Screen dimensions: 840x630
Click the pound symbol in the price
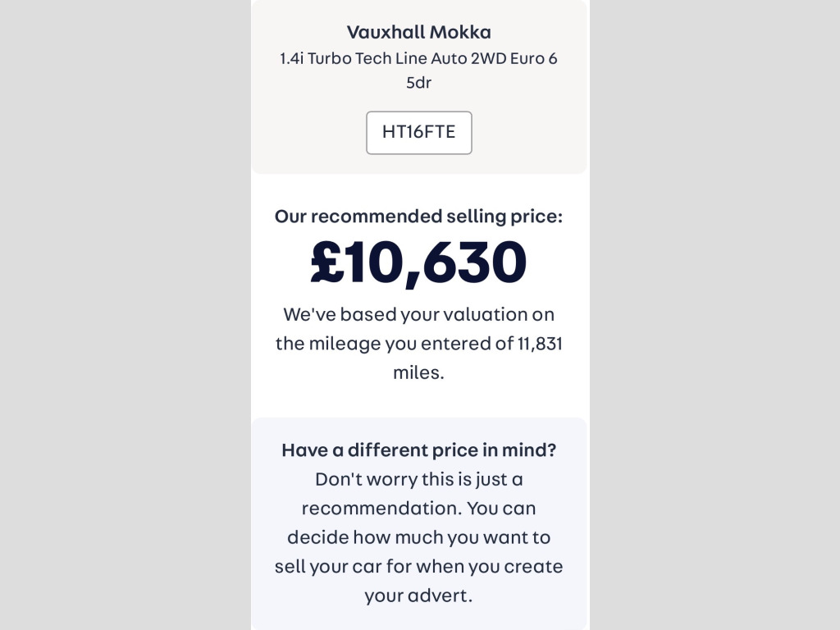coord(326,262)
